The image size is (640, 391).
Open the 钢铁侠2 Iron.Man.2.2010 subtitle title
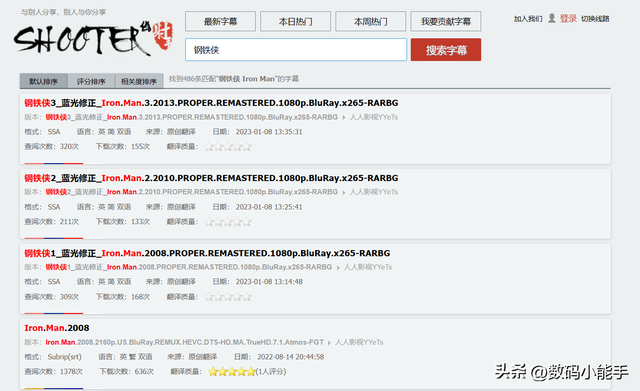click(x=211, y=178)
